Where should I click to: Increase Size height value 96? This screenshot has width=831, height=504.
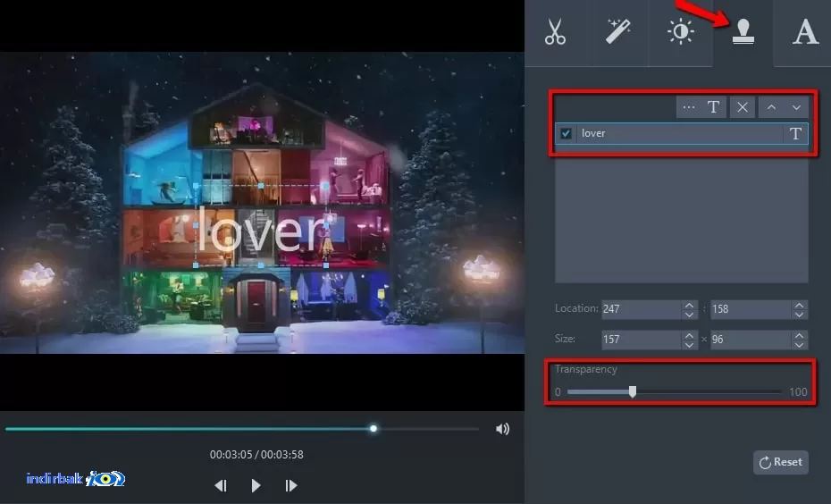pyautogui.click(x=799, y=335)
